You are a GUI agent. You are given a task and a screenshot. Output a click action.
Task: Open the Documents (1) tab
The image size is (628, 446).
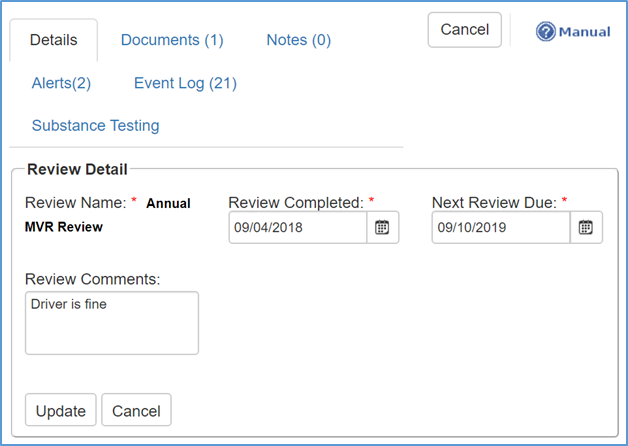(x=172, y=40)
